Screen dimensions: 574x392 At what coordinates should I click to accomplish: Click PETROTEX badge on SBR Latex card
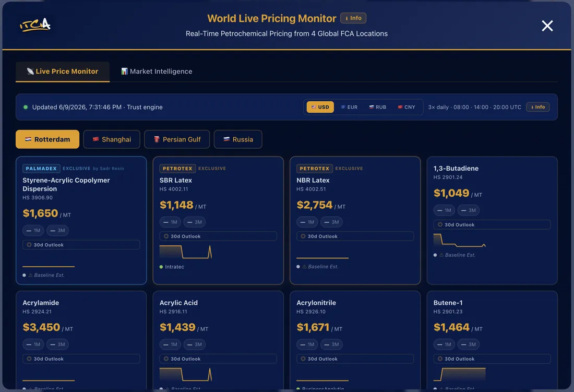(177, 169)
